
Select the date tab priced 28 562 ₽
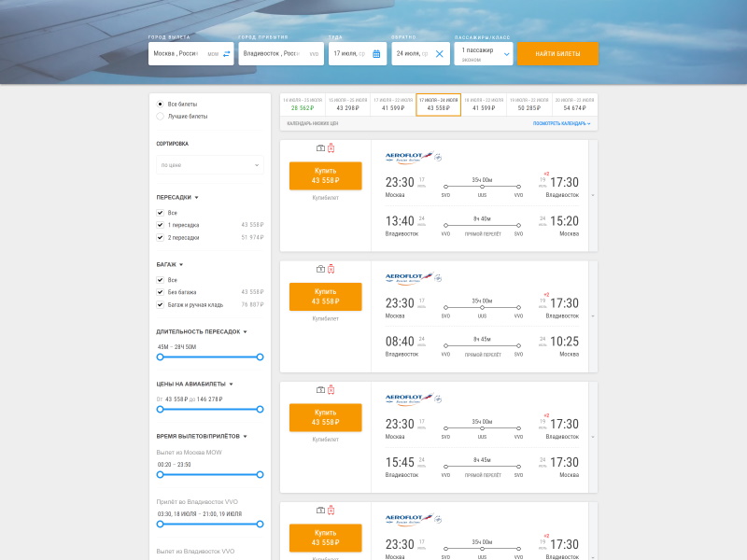pos(303,105)
